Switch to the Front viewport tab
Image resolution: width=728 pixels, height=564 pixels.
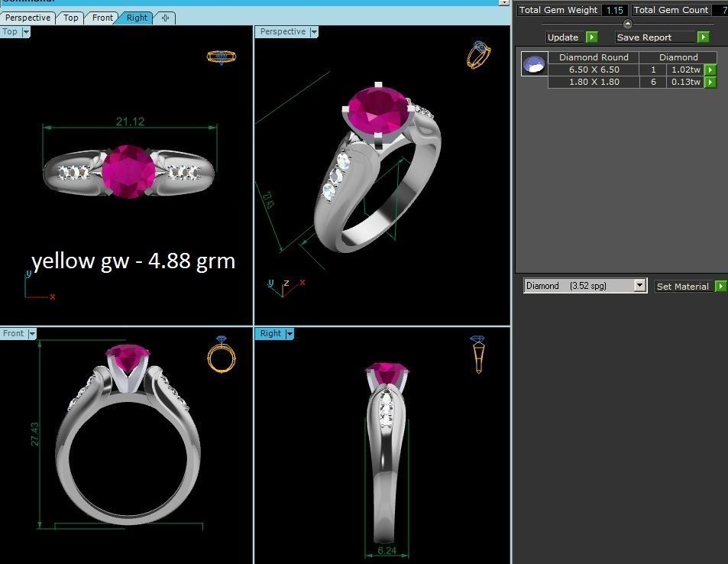102,18
